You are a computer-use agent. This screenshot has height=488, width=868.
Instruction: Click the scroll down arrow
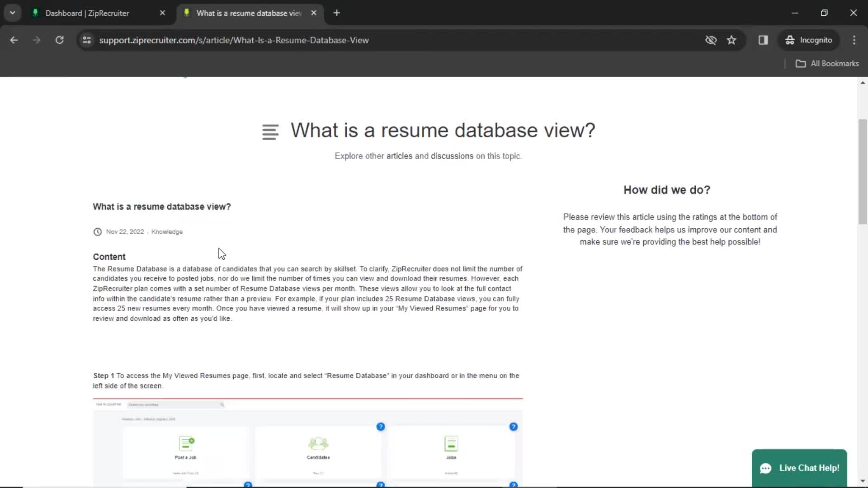(x=863, y=481)
